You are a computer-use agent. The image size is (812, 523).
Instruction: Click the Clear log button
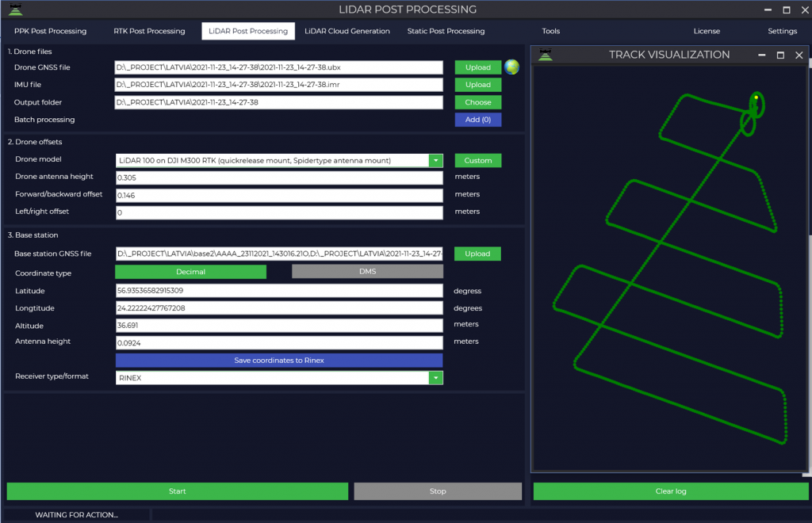coord(670,491)
